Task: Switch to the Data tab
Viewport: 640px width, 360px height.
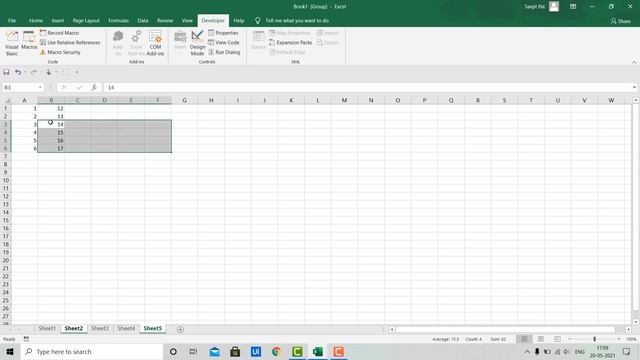Action: tap(143, 20)
